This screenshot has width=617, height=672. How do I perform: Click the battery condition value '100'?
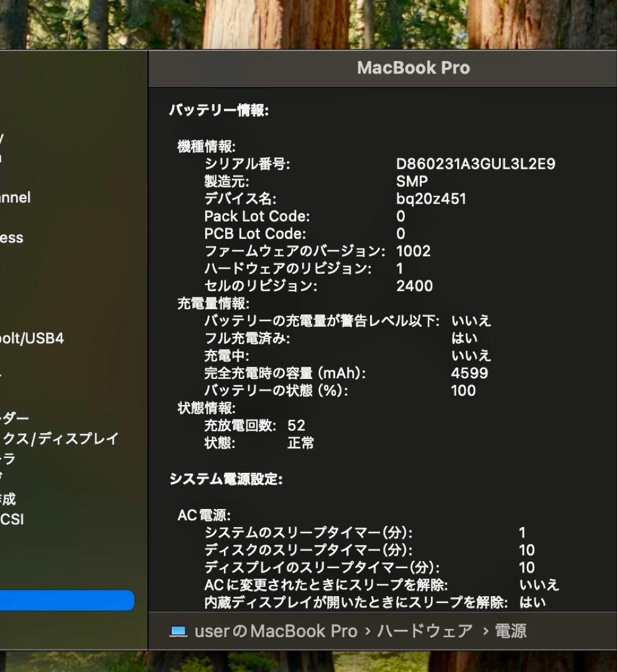[x=463, y=391]
